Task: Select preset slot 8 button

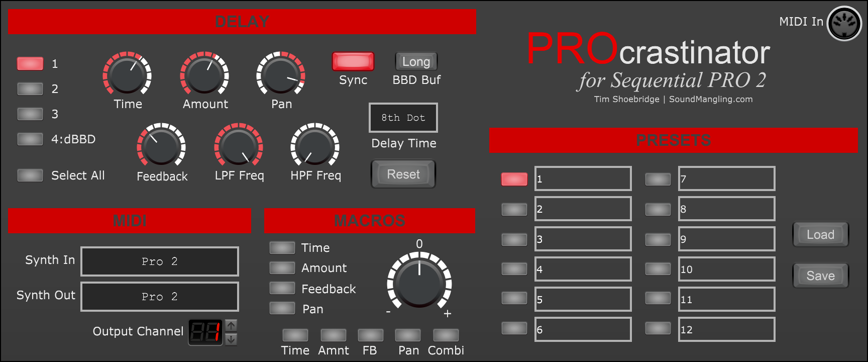Action: 658,209
